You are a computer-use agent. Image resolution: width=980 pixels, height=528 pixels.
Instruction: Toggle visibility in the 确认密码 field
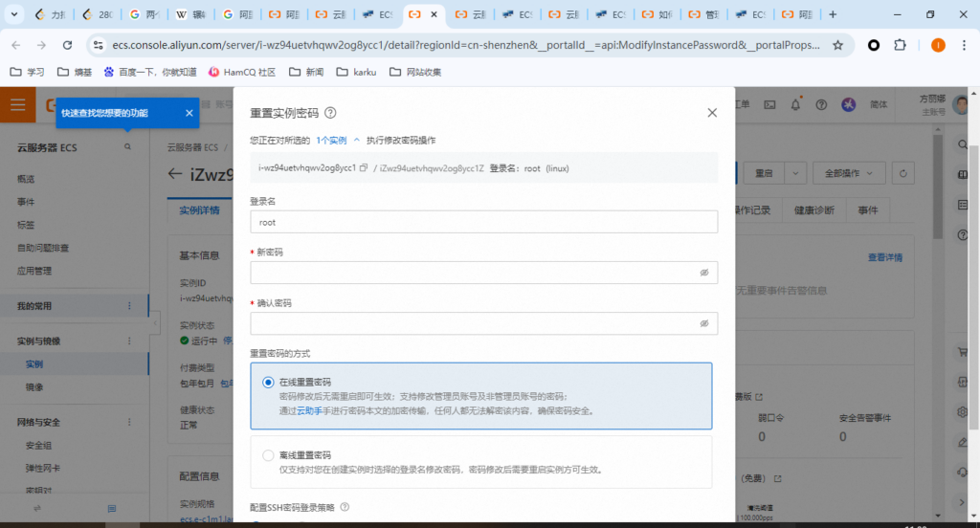(x=703, y=323)
